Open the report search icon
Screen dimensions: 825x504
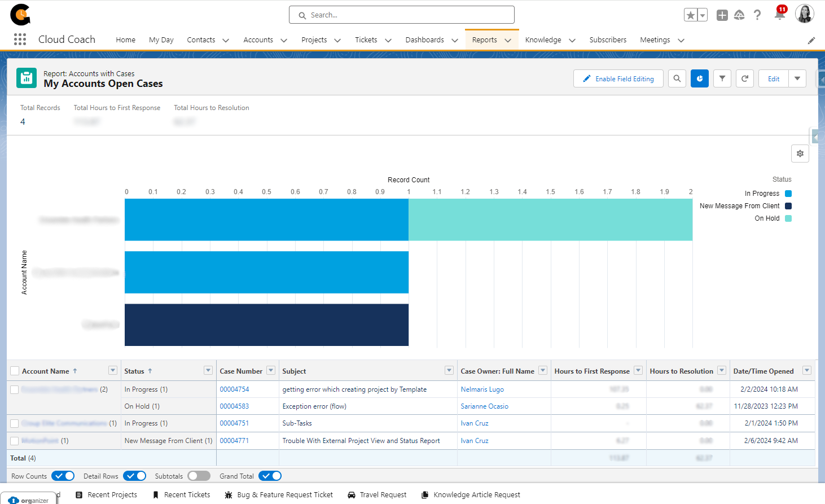pyautogui.click(x=677, y=78)
